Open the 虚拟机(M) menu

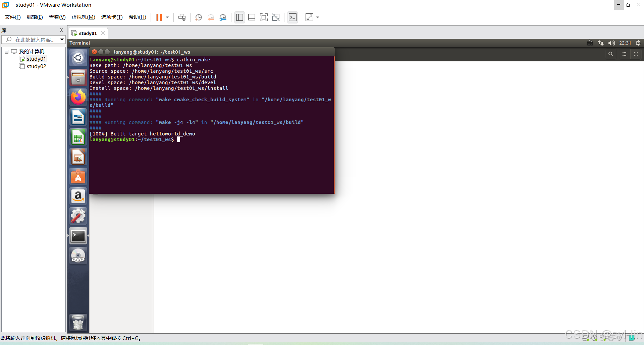click(x=83, y=17)
